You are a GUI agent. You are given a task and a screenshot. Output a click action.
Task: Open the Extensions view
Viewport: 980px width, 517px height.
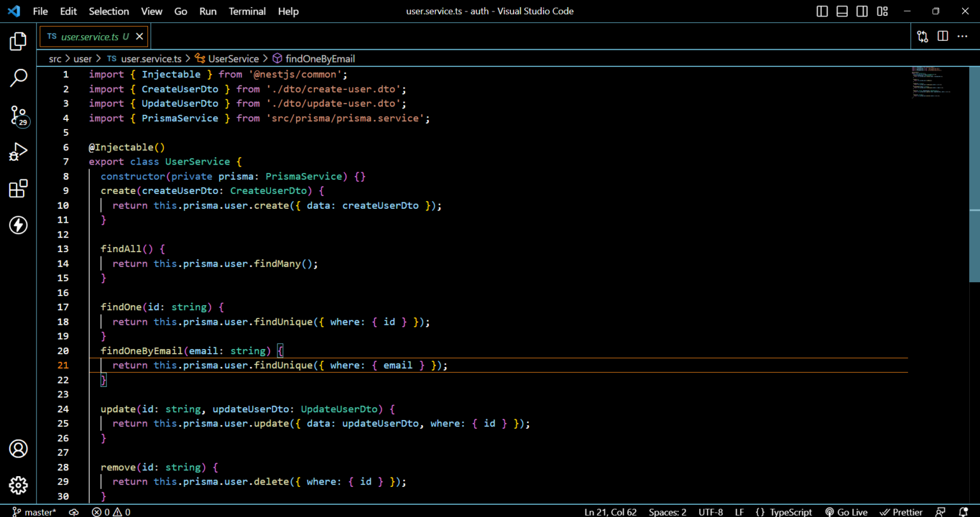point(18,188)
